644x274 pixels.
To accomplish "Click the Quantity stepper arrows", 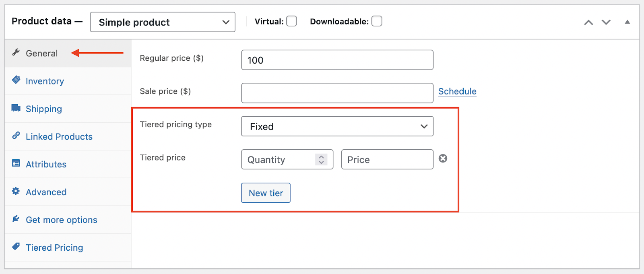I will (x=321, y=160).
